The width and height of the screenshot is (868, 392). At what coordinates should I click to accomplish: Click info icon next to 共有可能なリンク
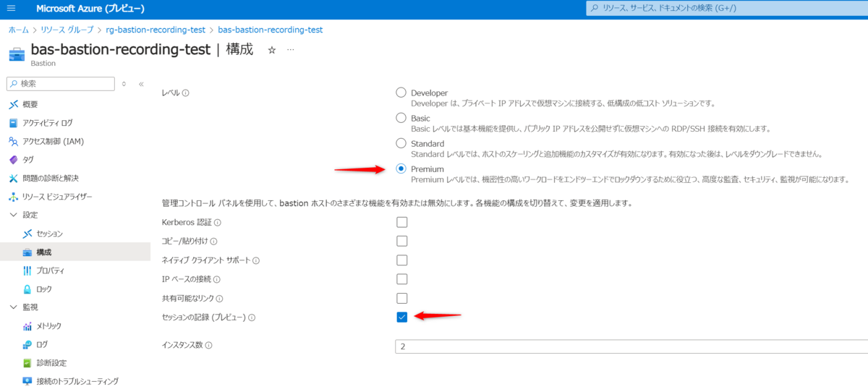(219, 299)
